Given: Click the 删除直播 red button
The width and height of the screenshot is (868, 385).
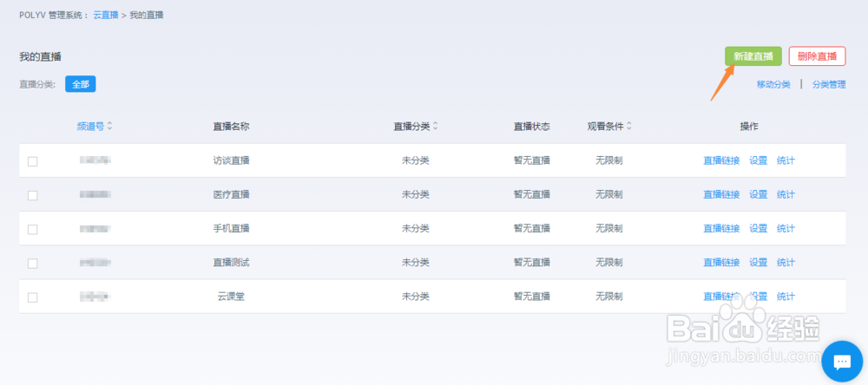Looking at the screenshot, I should tap(817, 55).
